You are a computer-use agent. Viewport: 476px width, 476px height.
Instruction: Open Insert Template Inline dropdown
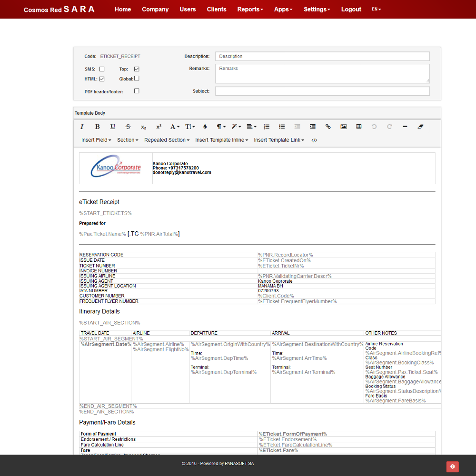click(x=221, y=140)
